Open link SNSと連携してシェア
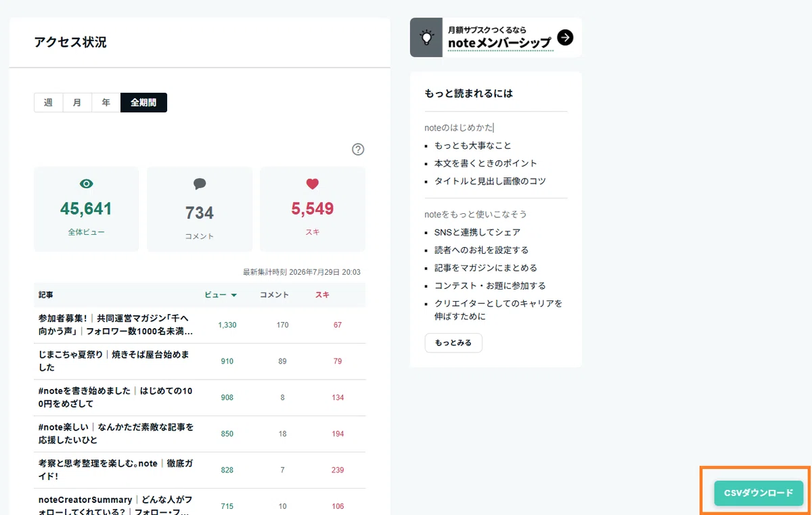 pos(478,232)
